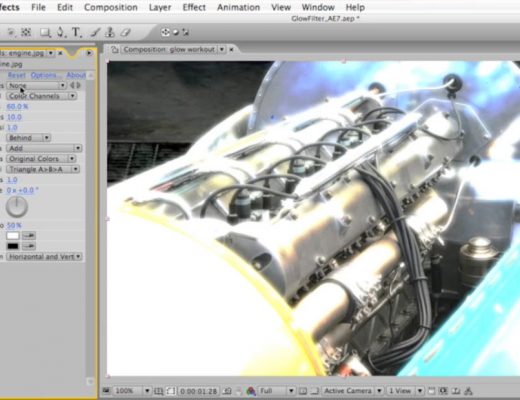Toggle transparency grid button
520x400 pixels.
click(x=314, y=391)
